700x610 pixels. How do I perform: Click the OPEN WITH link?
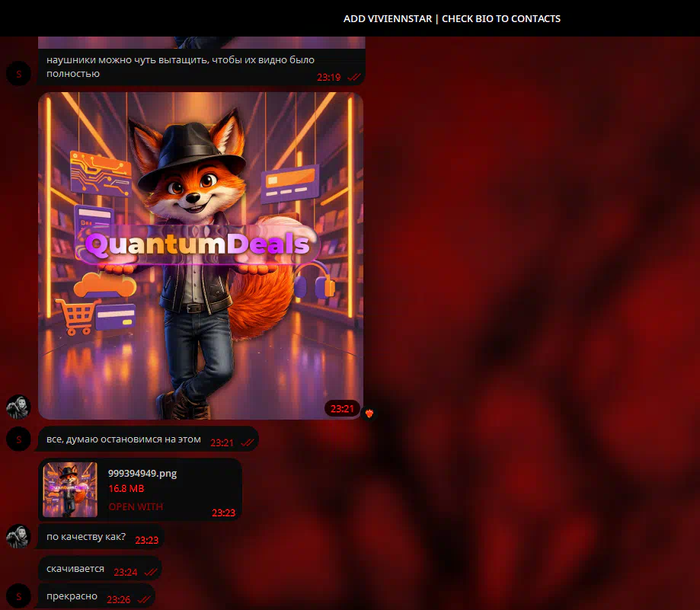coord(136,506)
